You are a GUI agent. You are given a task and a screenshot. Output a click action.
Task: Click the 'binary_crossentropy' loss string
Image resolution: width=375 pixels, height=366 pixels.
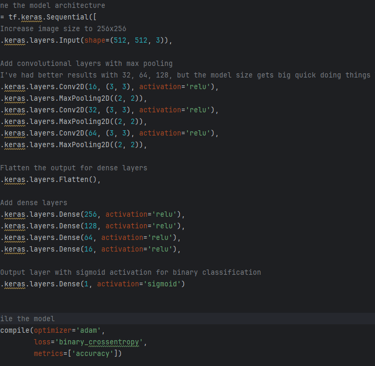coord(101,342)
